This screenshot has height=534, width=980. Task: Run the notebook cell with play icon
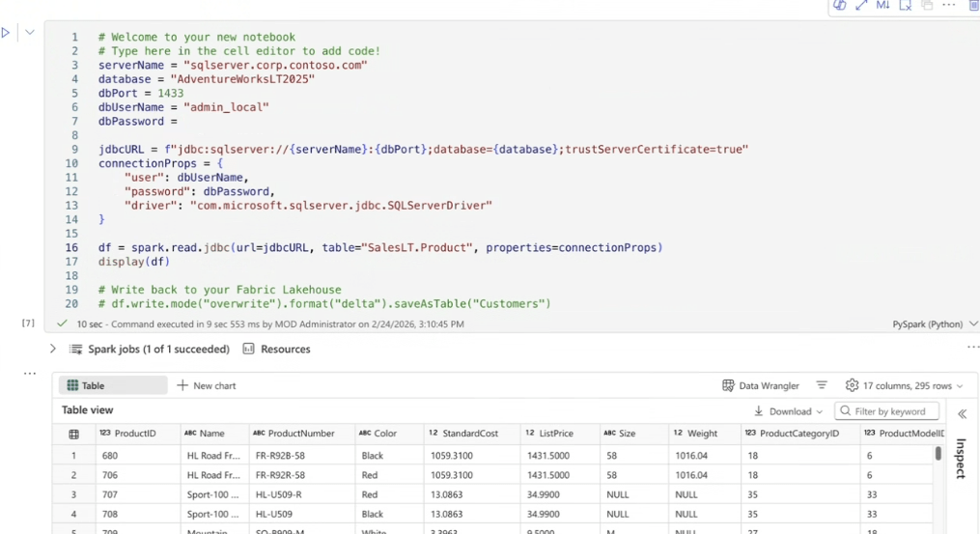tap(6, 33)
